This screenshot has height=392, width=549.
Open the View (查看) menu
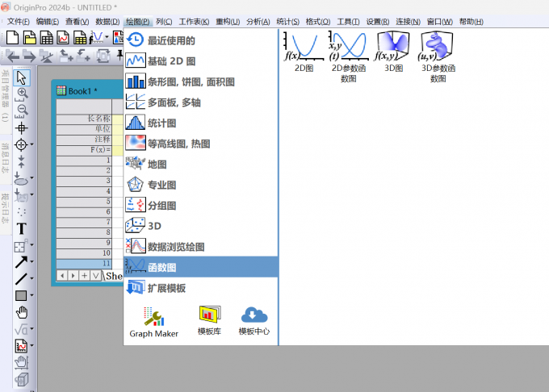click(x=77, y=22)
